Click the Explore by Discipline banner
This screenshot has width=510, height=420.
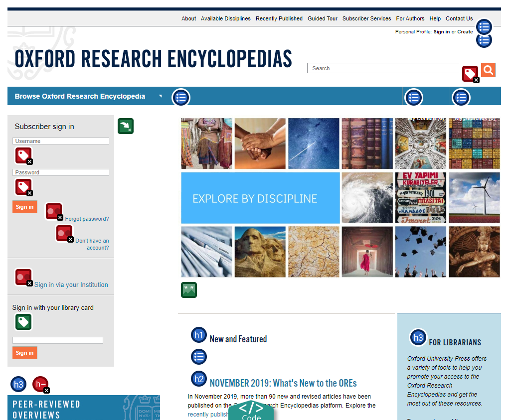[x=260, y=198]
